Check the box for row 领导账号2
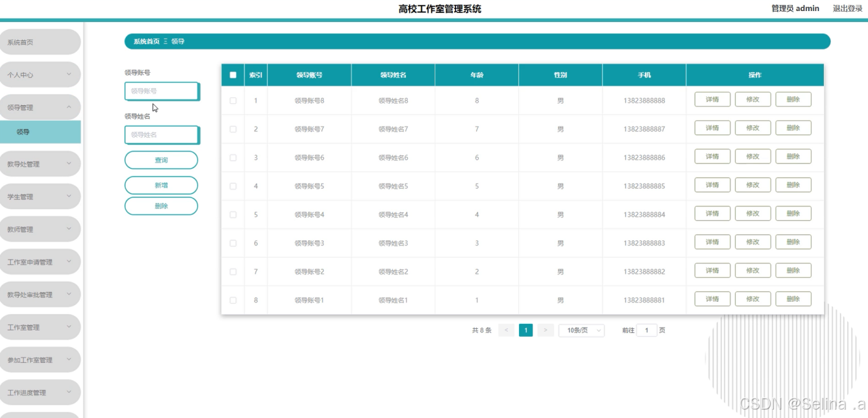 pos(233,272)
